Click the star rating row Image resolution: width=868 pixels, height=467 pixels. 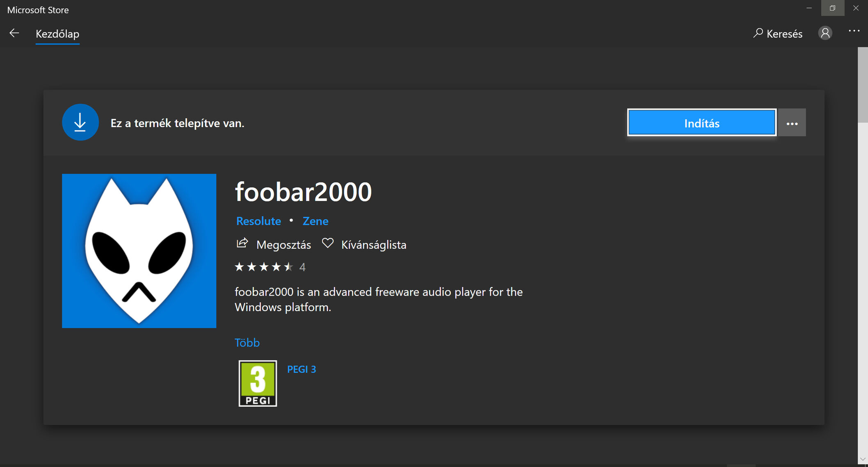264,267
